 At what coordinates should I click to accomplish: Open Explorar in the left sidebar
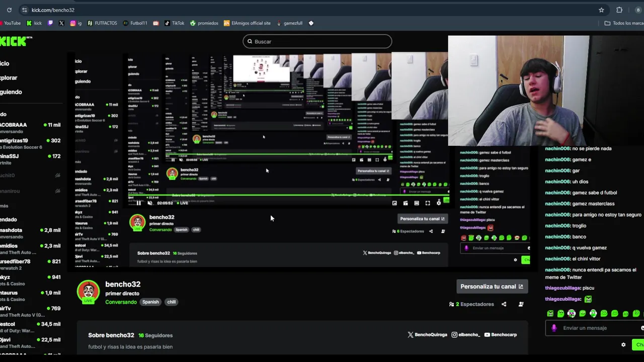click(9, 78)
